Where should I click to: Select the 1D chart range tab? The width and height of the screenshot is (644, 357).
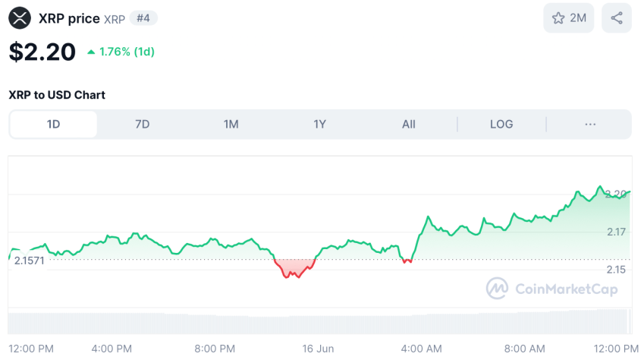pos(53,125)
